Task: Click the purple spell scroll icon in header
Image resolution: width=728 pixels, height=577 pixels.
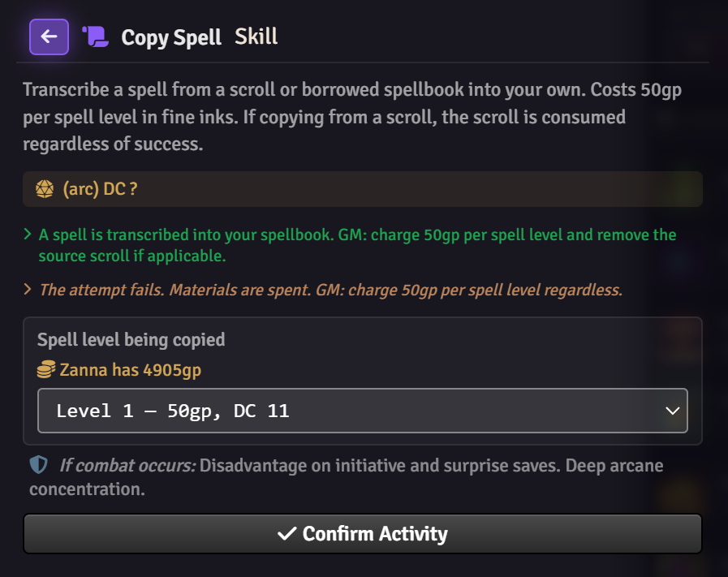Action: pyautogui.click(x=95, y=36)
